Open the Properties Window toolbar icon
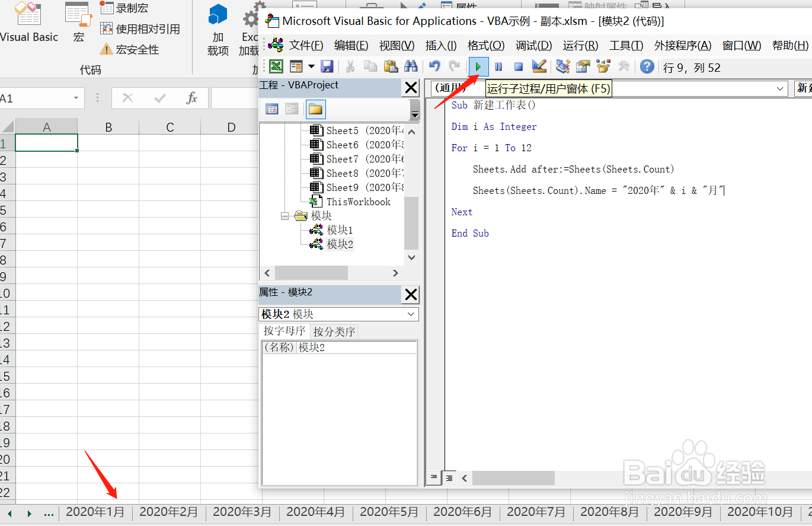Viewport: 812px width, 526px height. (583, 66)
